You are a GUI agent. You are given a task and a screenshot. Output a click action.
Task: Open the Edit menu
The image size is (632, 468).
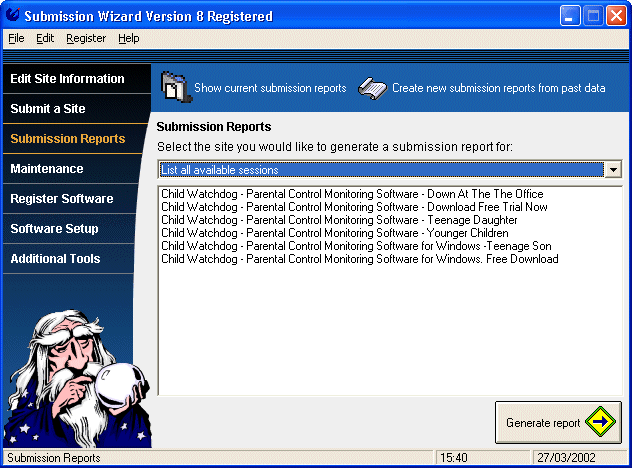coord(45,38)
